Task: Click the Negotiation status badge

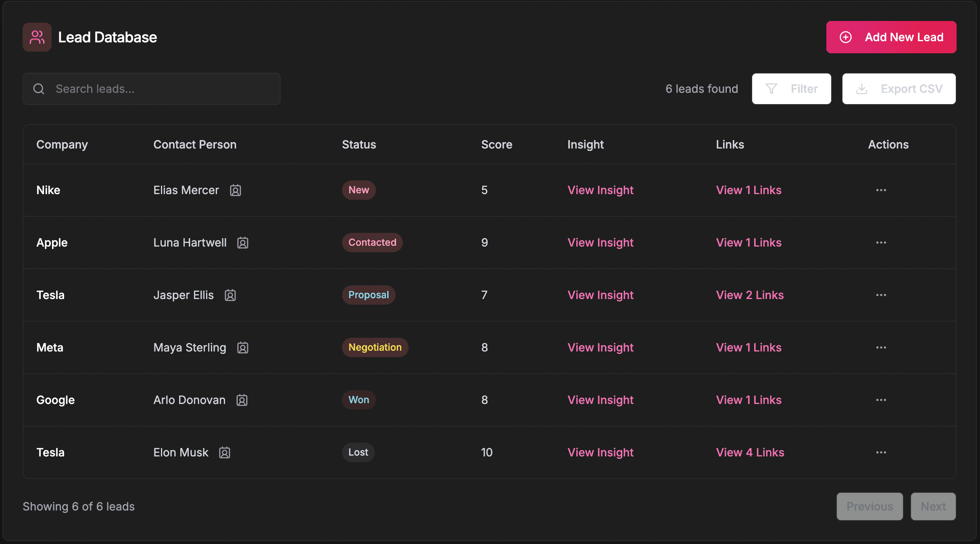Action: click(x=375, y=347)
